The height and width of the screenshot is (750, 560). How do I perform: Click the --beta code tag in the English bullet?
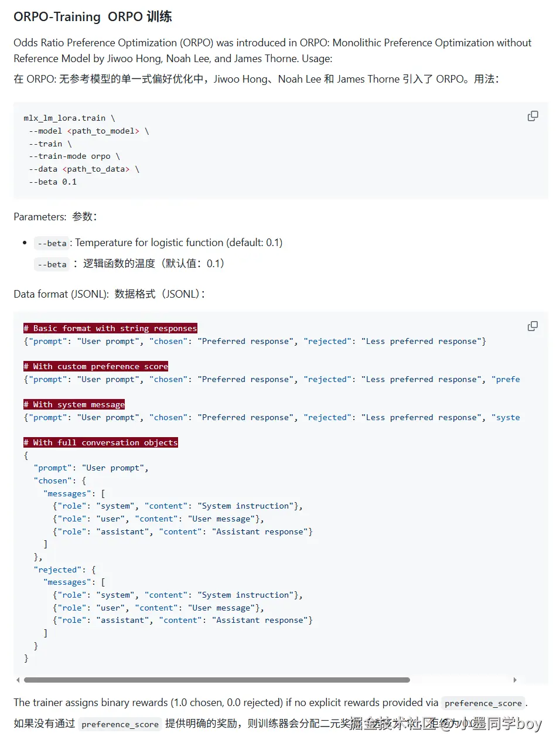tap(52, 243)
